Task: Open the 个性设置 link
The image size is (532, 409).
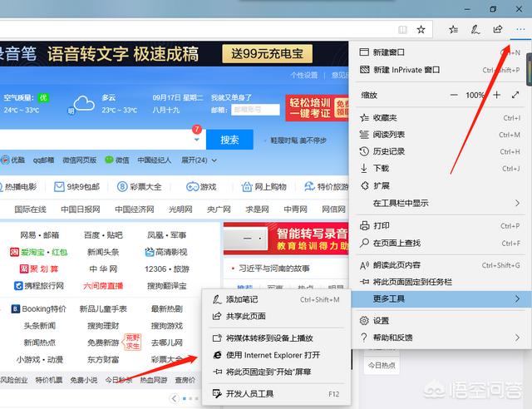Action: point(304,75)
